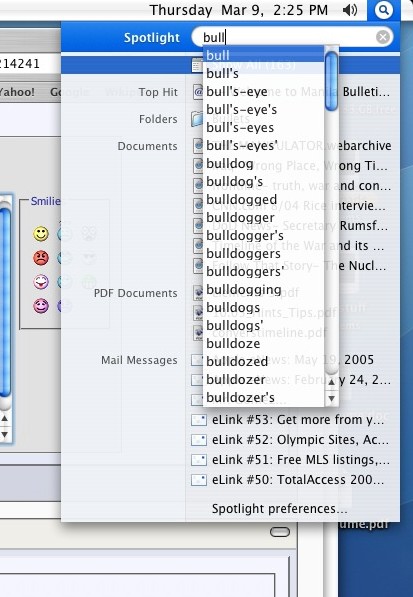Image resolution: width=413 pixels, height=597 pixels.
Task: Click the autocomplete scroll down arrow
Action: point(332,398)
